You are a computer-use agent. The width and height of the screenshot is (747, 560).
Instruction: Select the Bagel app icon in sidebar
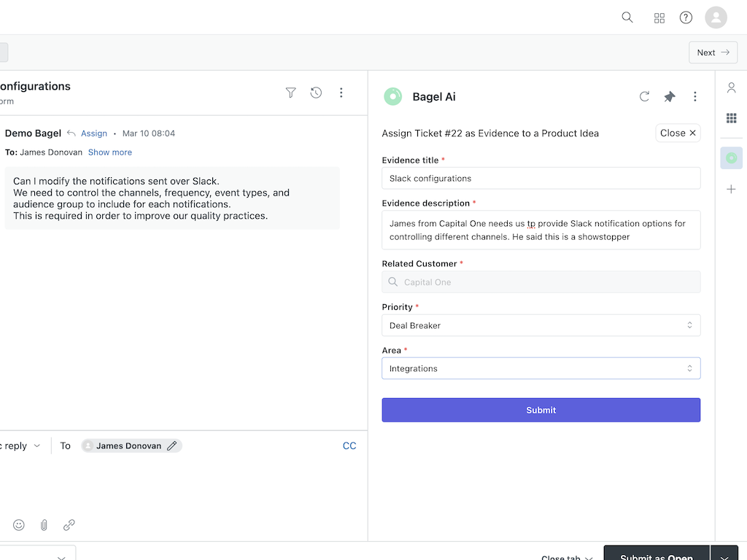[731, 158]
